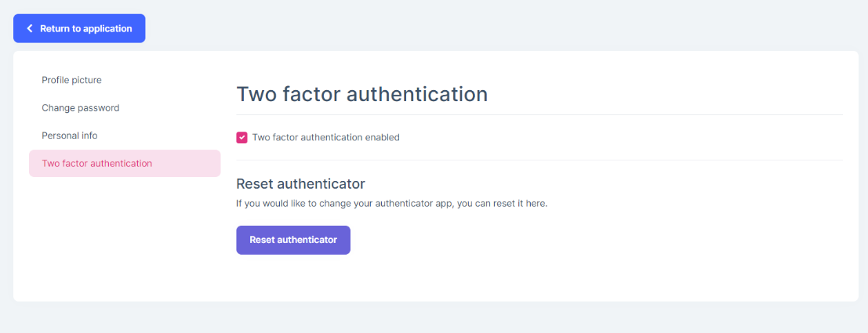The height and width of the screenshot is (333, 868).
Task: Click the Two factor authentication page heading
Action: pyautogui.click(x=361, y=95)
